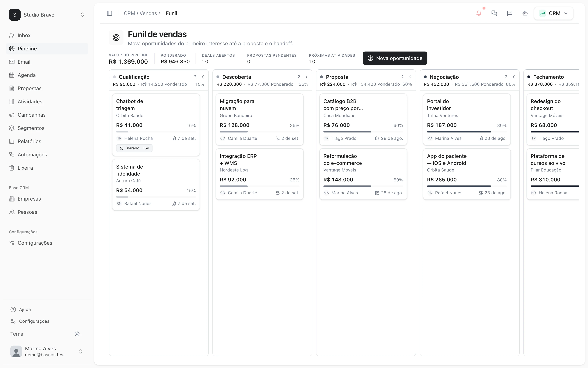
Task: Collapse the Negociação column
Action: click(514, 77)
